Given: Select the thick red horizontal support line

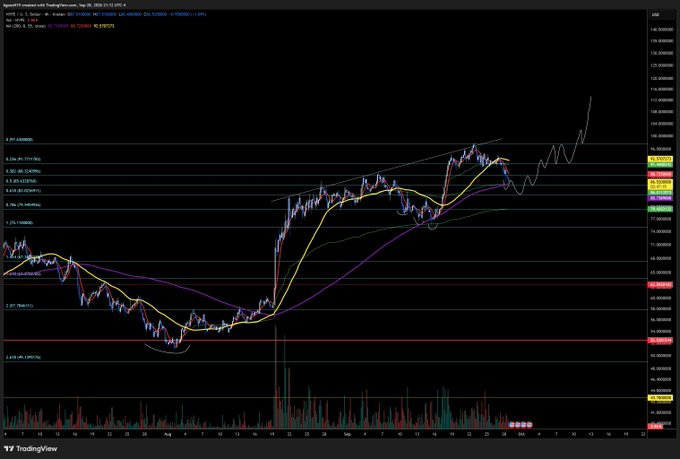Looking at the screenshot, I should point(325,341).
